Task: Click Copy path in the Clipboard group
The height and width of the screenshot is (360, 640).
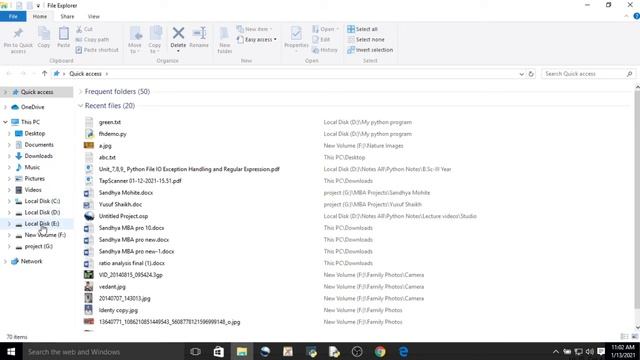Action: 92,40
